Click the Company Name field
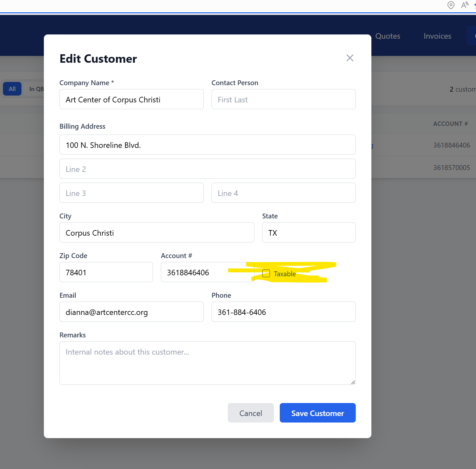Image resolution: width=476 pixels, height=469 pixels. point(131,99)
